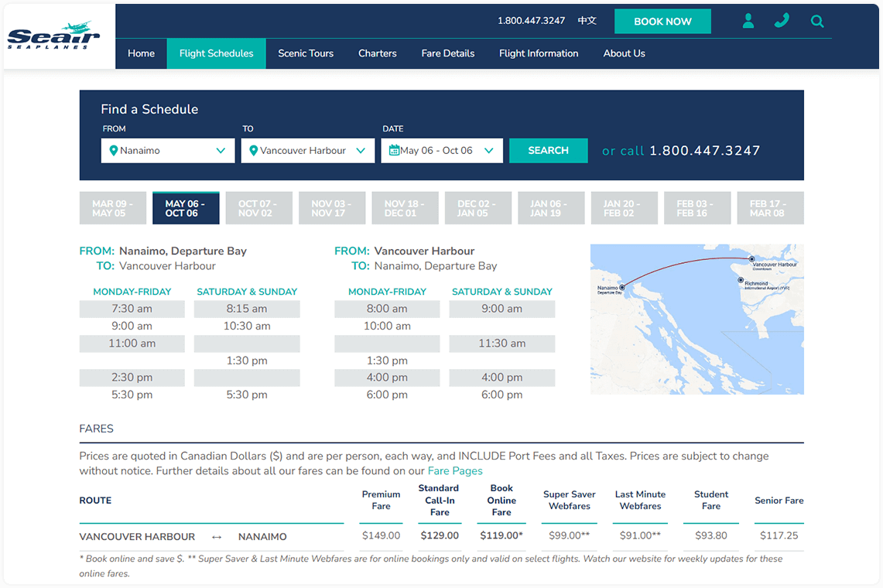Expand the FROM Nanaimo dropdown

168,150
